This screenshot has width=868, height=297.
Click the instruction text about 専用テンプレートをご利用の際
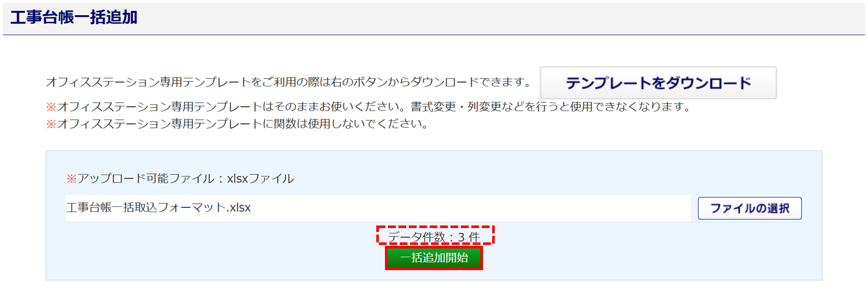coord(288,82)
